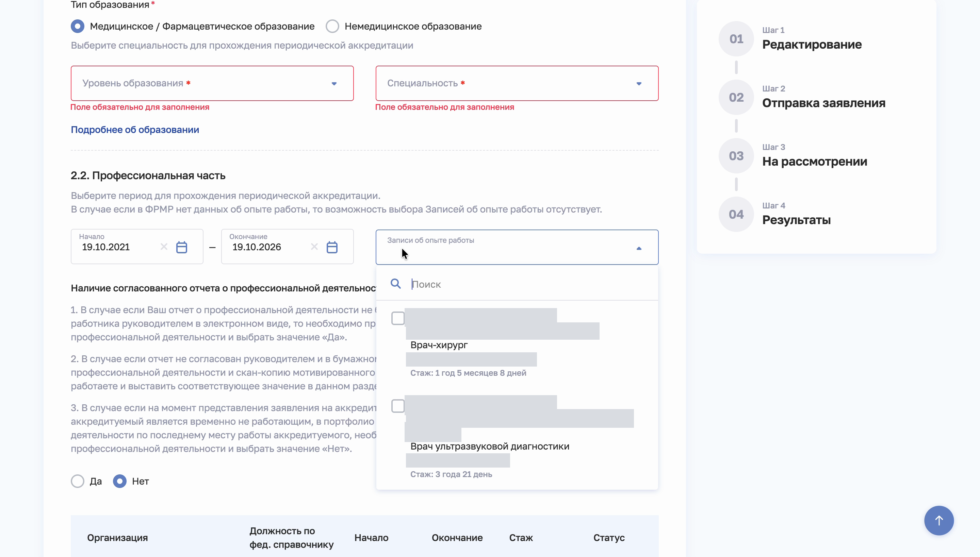Choose Нет for agreed report
The height and width of the screenshot is (557, 980).
pyautogui.click(x=120, y=481)
